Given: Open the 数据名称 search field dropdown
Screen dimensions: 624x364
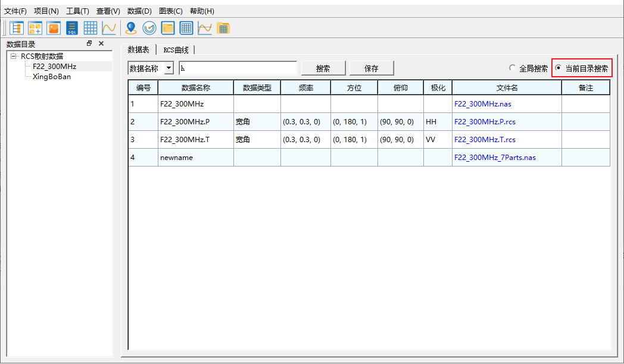Looking at the screenshot, I should tap(169, 68).
